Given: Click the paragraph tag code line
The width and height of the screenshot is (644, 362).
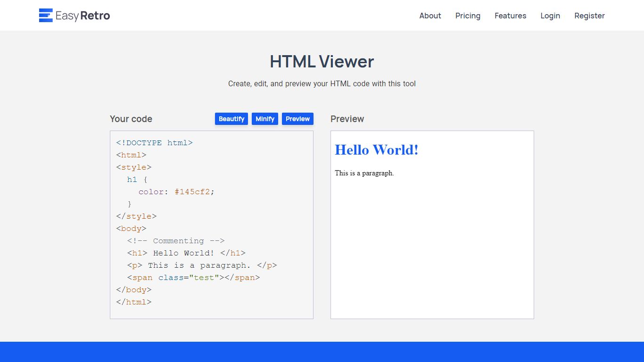Looking at the screenshot, I should click(x=202, y=265).
